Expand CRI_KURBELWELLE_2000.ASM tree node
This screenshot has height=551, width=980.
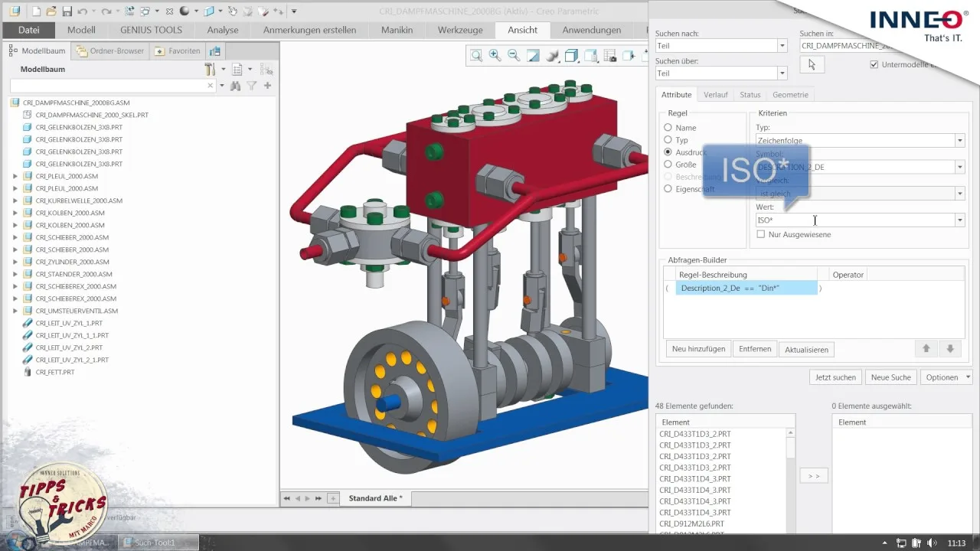(15, 201)
